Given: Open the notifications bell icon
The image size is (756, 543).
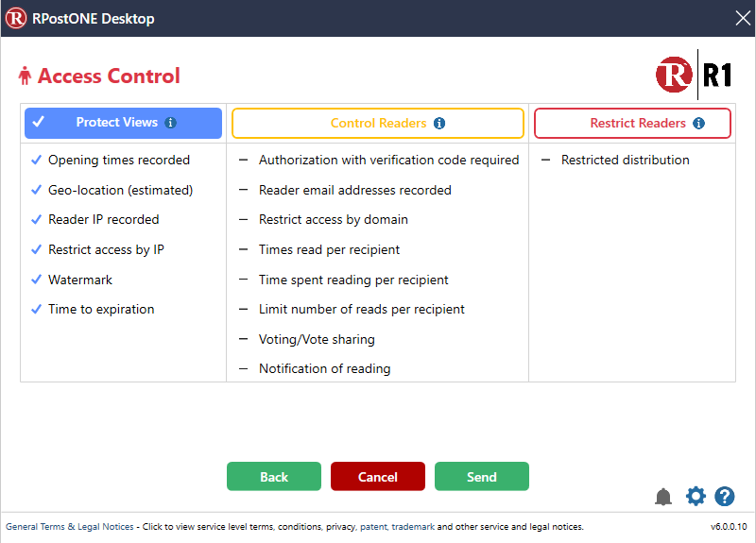Looking at the screenshot, I should point(663,497).
